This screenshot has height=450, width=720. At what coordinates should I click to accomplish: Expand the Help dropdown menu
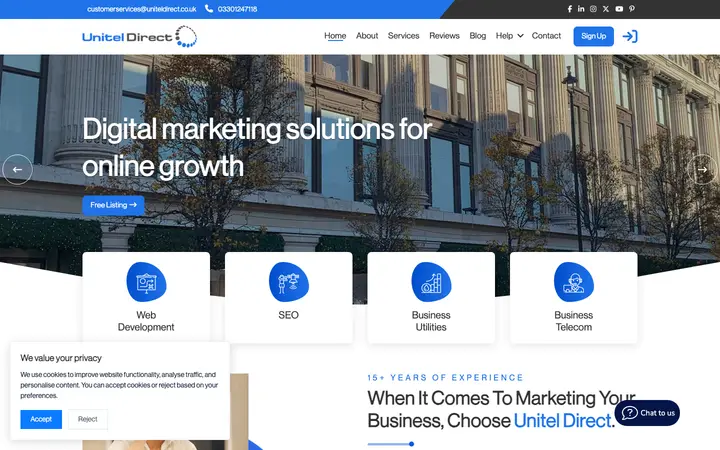click(509, 36)
